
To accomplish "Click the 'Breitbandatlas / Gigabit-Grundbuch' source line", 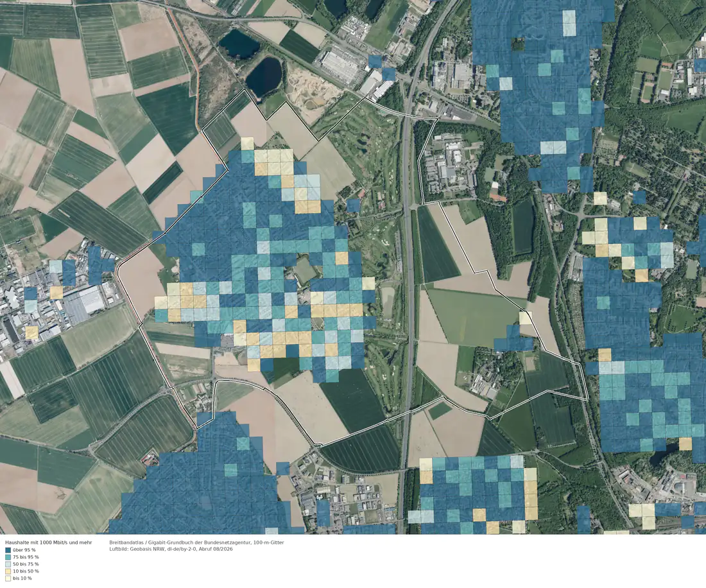I will [x=197, y=542].
